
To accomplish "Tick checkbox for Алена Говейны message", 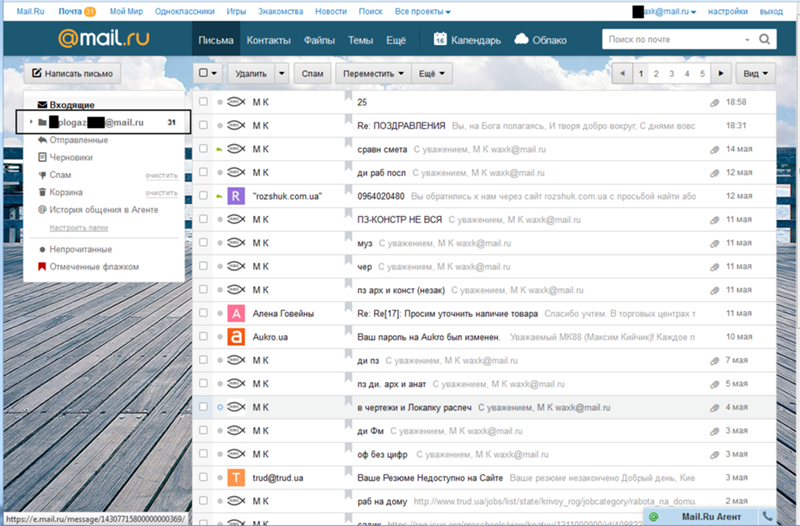I will (203, 313).
